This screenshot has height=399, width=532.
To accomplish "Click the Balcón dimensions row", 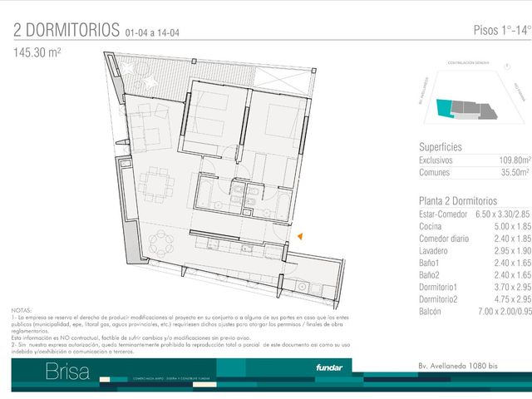I will pyautogui.click(x=475, y=312).
